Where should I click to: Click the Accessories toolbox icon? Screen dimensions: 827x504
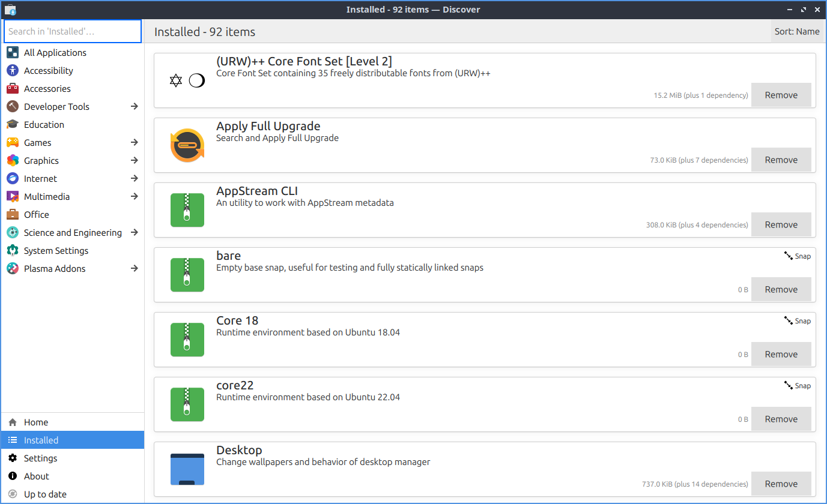tap(13, 89)
